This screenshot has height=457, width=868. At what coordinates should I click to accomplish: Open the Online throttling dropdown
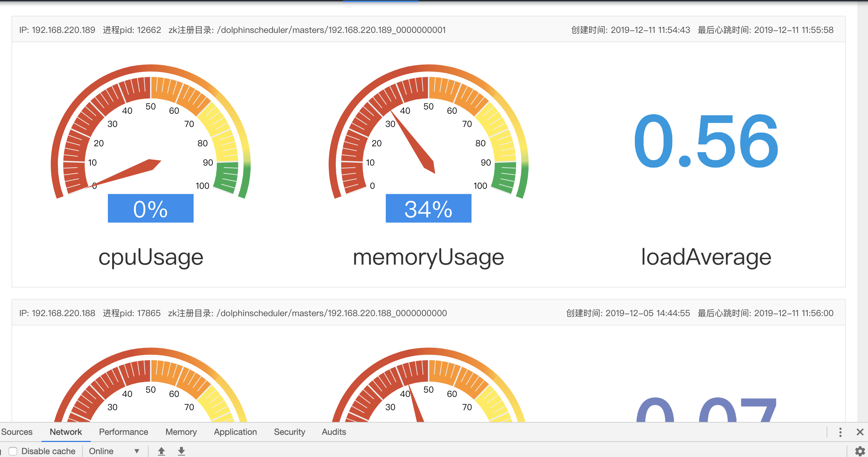(114, 451)
